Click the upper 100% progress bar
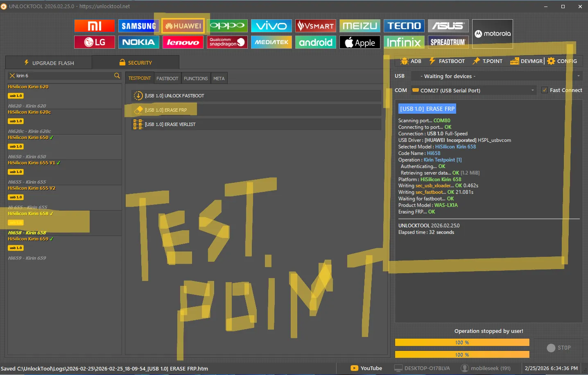The height and width of the screenshot is (375, 588). point(462,342)
